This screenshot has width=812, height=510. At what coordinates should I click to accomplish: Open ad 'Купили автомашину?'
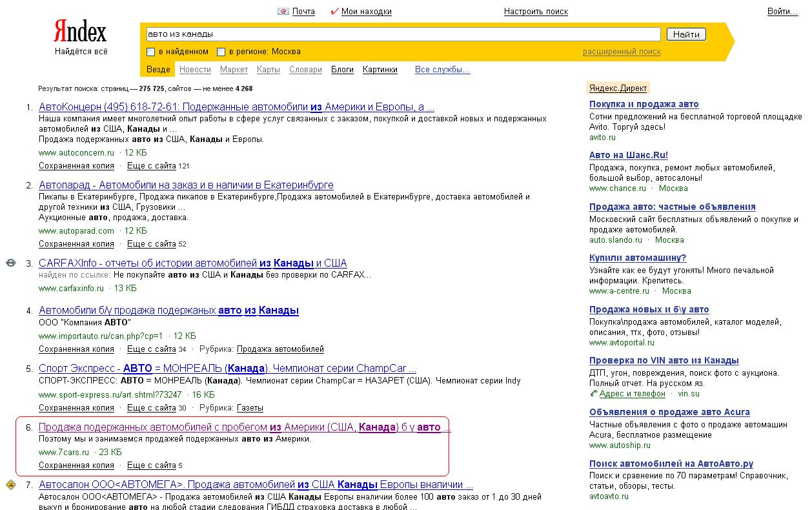tap(638, 258)
